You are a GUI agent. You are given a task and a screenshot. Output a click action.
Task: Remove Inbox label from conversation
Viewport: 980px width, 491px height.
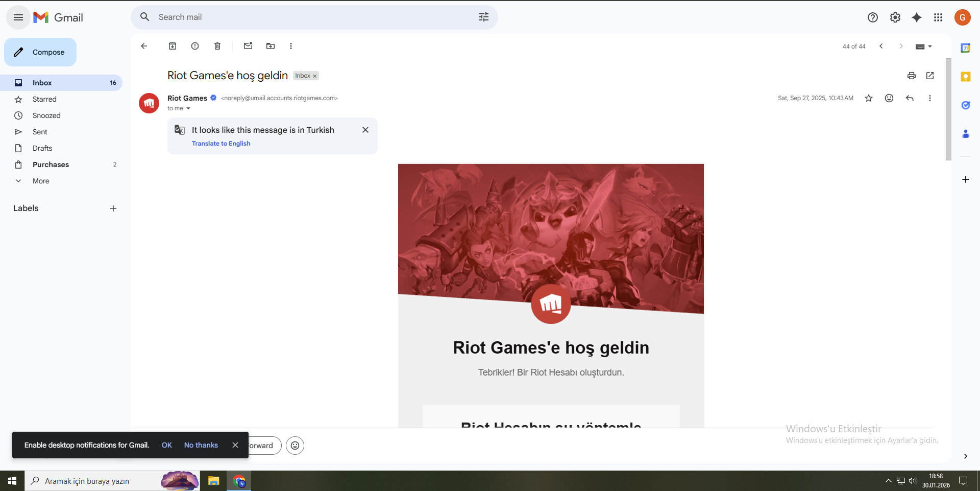coord(315,76)
